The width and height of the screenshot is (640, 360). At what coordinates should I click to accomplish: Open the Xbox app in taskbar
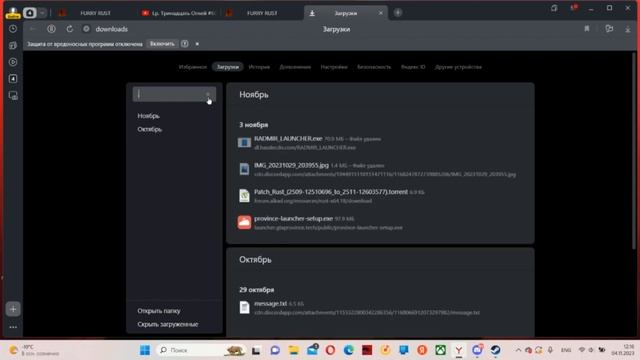pos(440,350)
